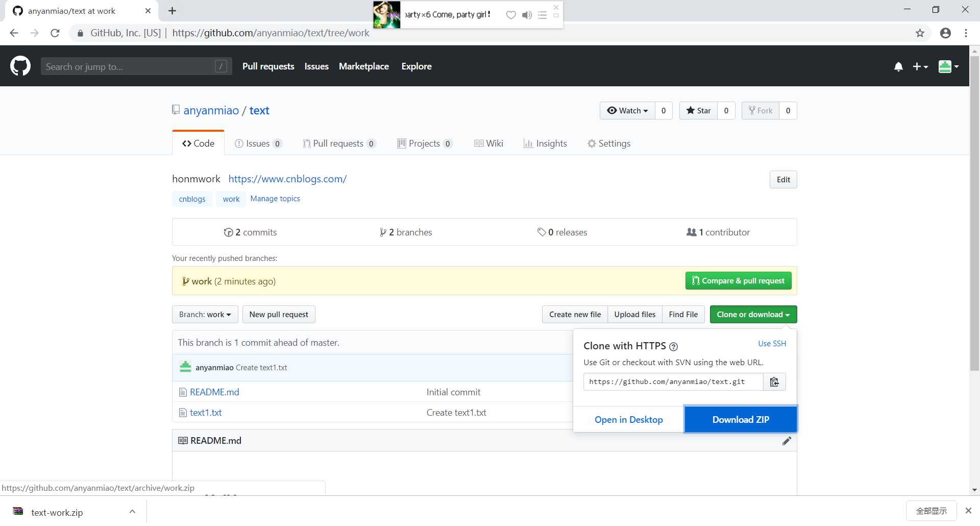
Task: Show all downloads button
Action: tap(932, 511)
